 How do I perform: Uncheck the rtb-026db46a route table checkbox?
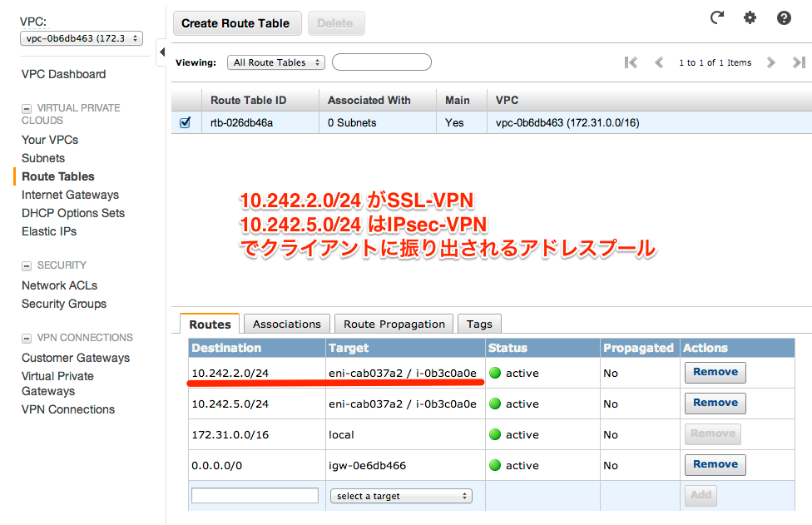tap(186, 123)
